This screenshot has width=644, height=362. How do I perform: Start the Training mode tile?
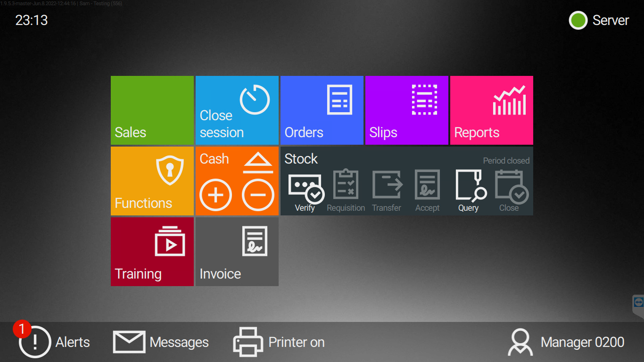(x=152, y=252)
